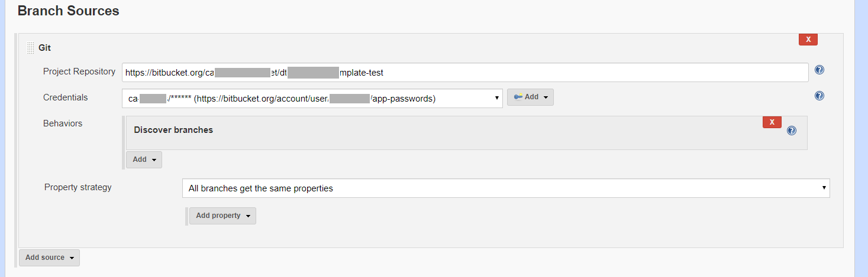
Task: Click the drag handle beside Git
Action: pos(31,48)
